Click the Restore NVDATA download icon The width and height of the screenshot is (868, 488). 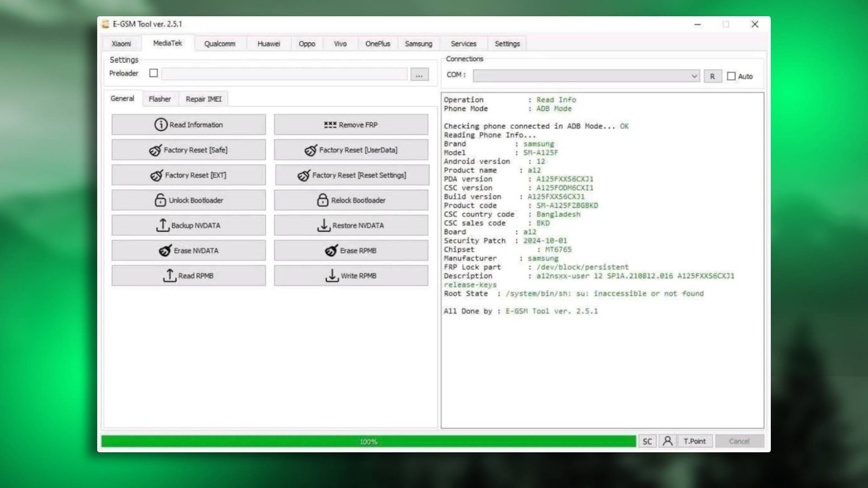pos(324,224)
